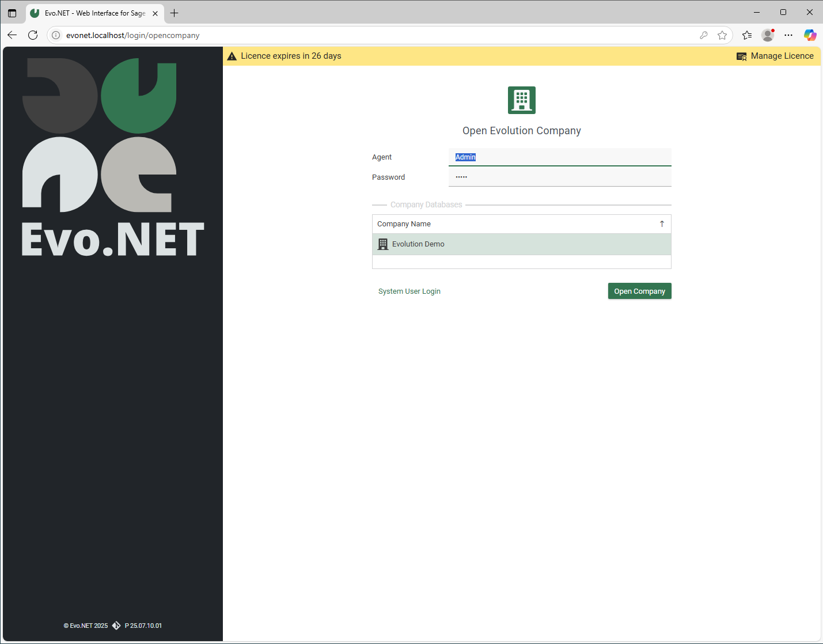Open the browser Favorites list icon

click(x=747, y=35)
